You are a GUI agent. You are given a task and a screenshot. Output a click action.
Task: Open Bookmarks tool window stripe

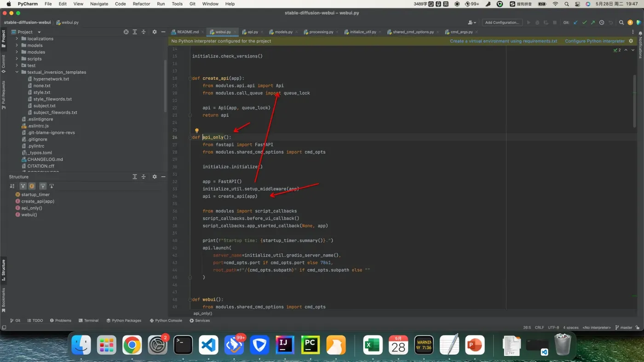(3, 300)
